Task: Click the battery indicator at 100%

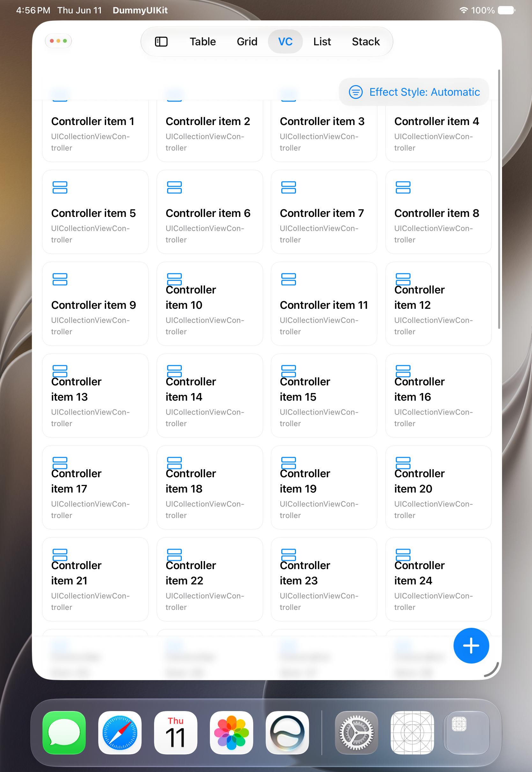Action: [x=506, y=10]
